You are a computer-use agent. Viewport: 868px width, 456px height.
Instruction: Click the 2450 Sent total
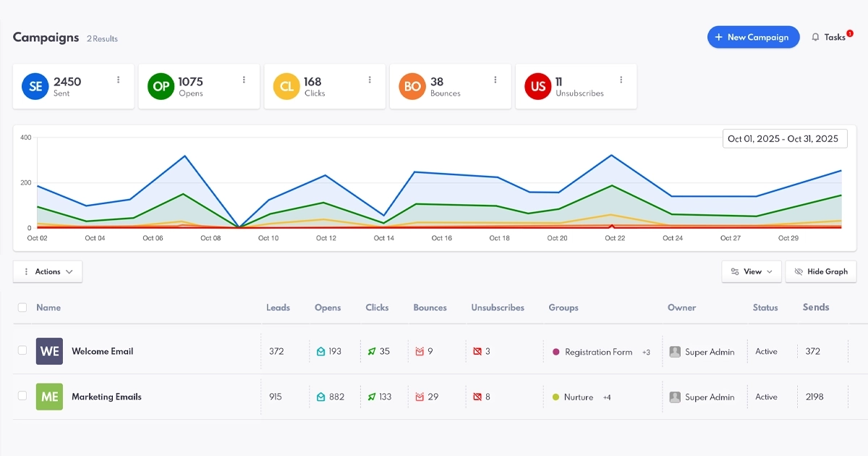tap(67, 82)
